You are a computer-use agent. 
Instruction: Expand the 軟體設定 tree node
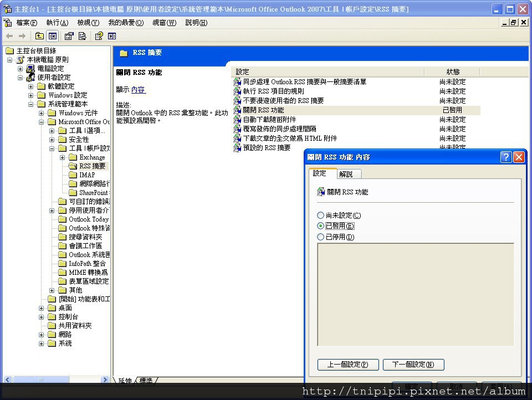[31, 86]
